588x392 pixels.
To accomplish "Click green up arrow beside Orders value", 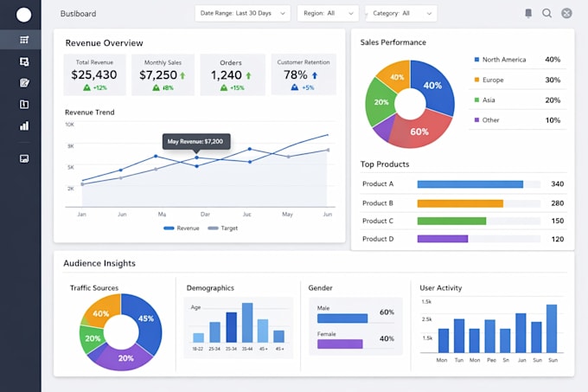I will (x=248, y=76).
